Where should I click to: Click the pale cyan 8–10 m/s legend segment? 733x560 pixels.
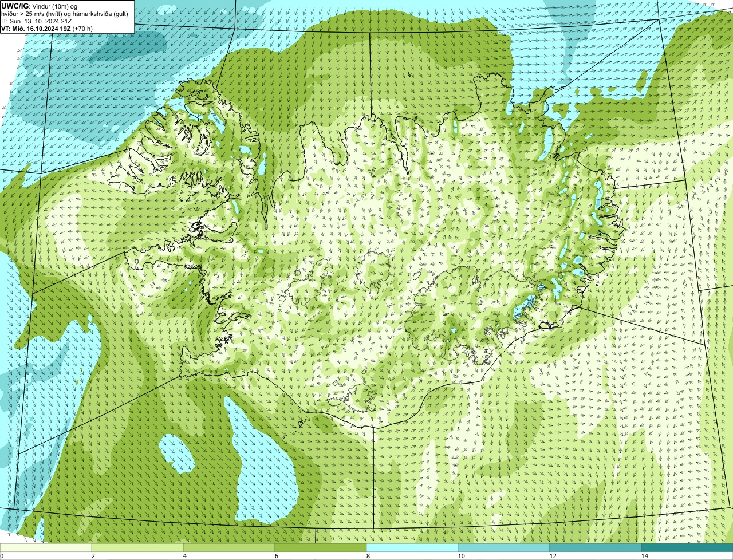click(412, 547)
